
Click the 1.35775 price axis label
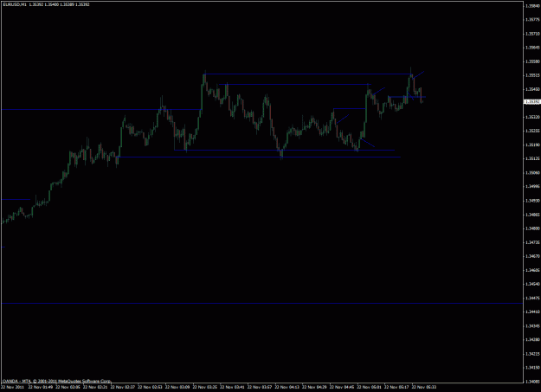[532, 20]
